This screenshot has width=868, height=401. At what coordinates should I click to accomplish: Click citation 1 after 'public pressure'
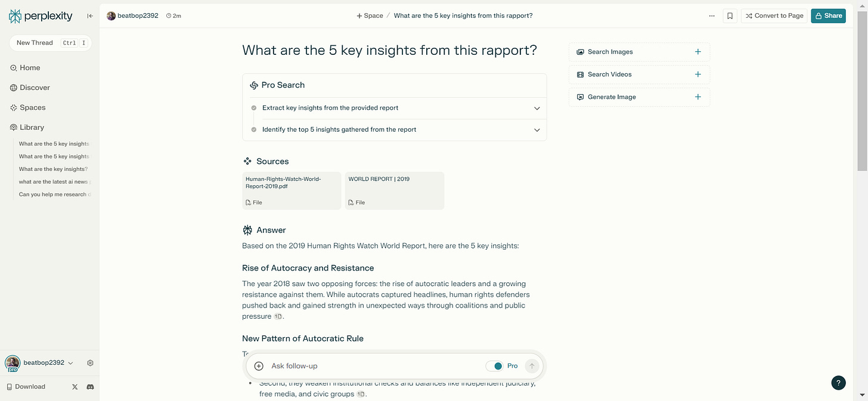(x=277, y=317)
